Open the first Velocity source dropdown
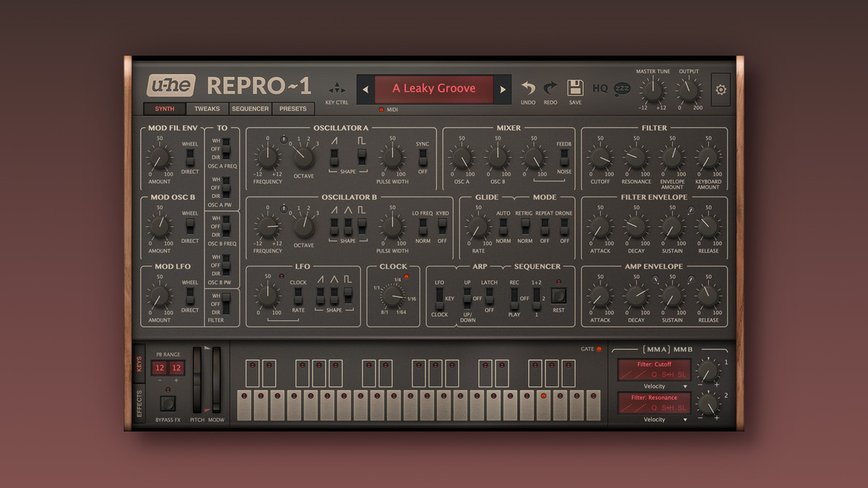The height and width of the screenshot is (488, 868). [655, 387]
